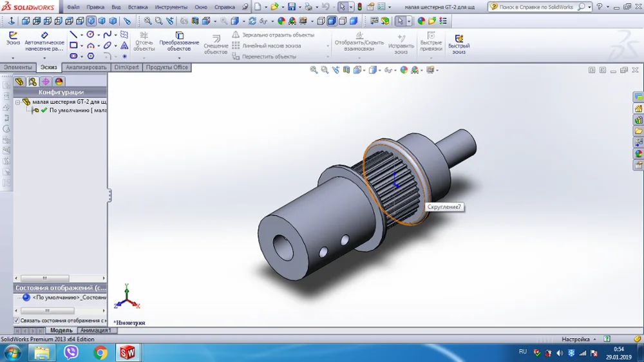
Task: Click in the SolidWorks help search field
Action: [x=538, y=7]
